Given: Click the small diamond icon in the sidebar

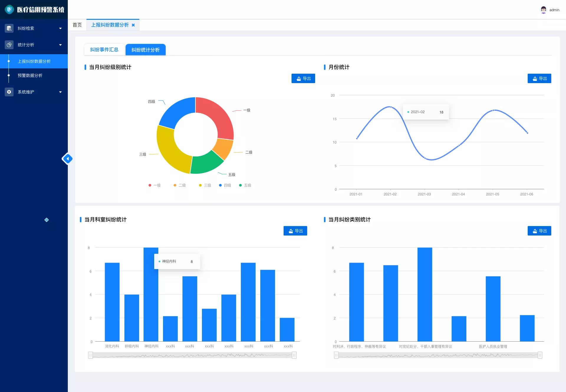Looking at the screenshot, I should pyautogui.click(x=47, y=220).
